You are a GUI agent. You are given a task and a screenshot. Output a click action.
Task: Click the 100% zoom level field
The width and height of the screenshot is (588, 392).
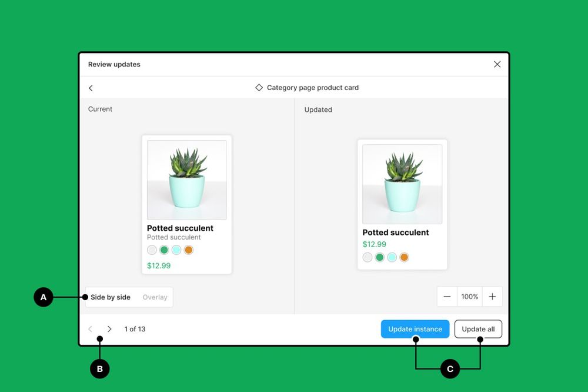[x=469, y=297]
